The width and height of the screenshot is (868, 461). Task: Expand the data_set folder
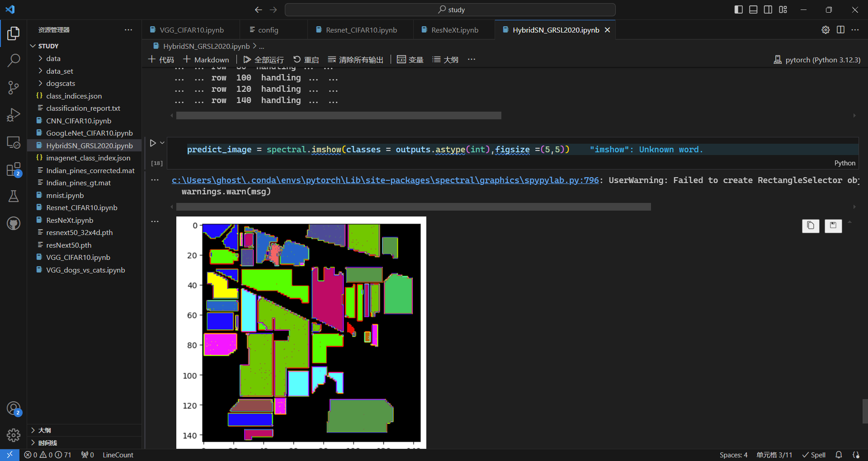(x=59, y=71)
